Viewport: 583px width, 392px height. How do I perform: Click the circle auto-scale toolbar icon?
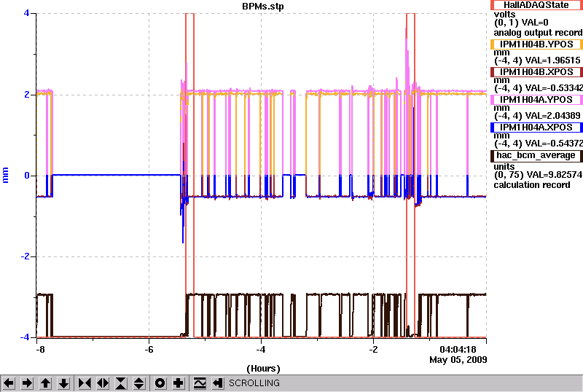coord(160,383)
